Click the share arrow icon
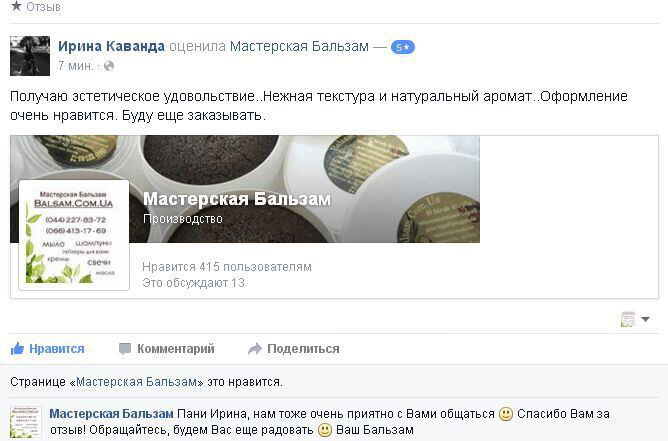Image resolution: width=668 pixels, height=441 pixels. click(x=255, y=349)
